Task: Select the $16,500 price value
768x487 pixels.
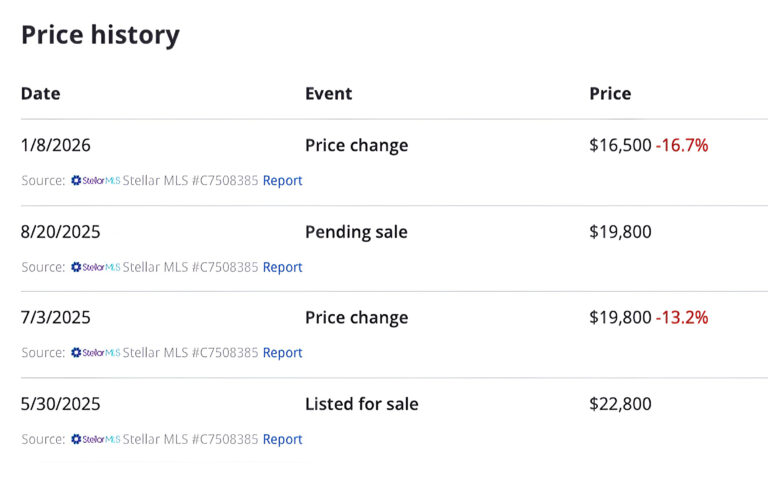Action: coord(620,145)
